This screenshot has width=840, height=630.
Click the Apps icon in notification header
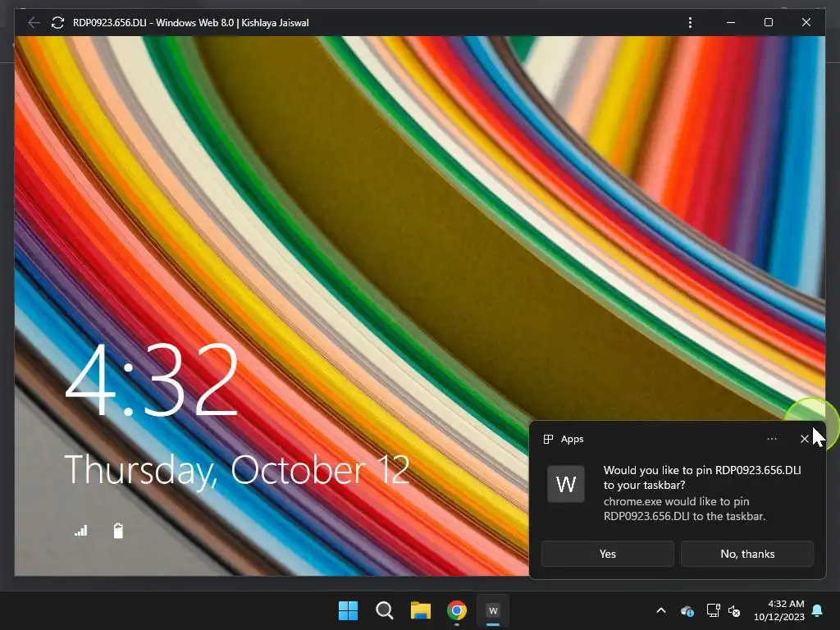[x=548, y=440]
